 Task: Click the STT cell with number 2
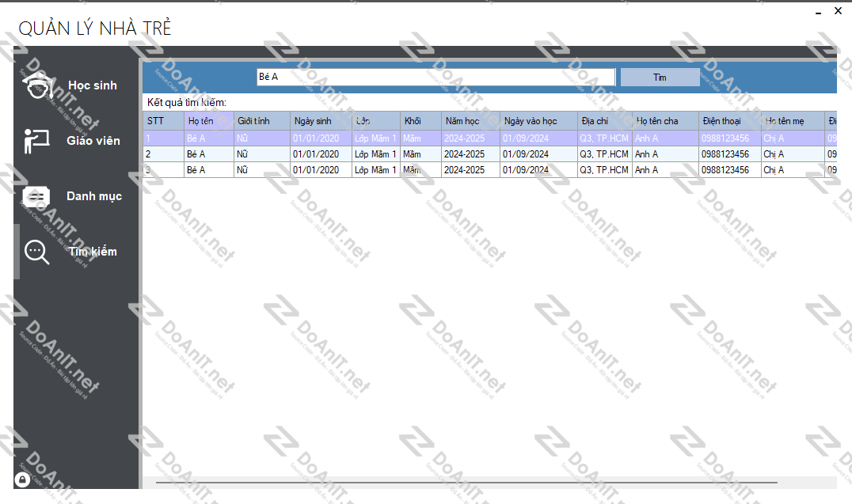(164, 154)
